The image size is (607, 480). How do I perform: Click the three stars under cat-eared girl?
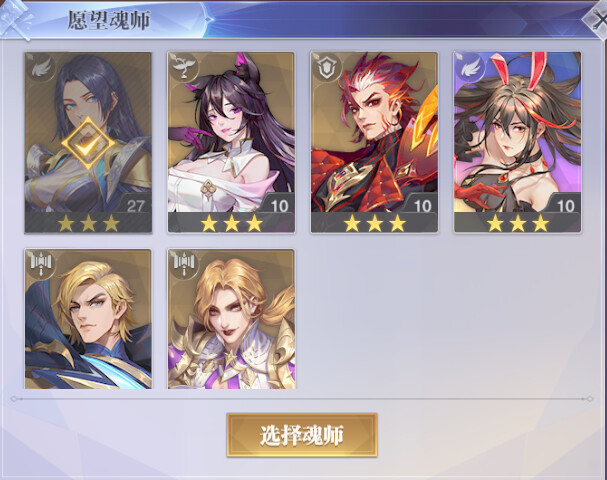[x=231, y=223]
